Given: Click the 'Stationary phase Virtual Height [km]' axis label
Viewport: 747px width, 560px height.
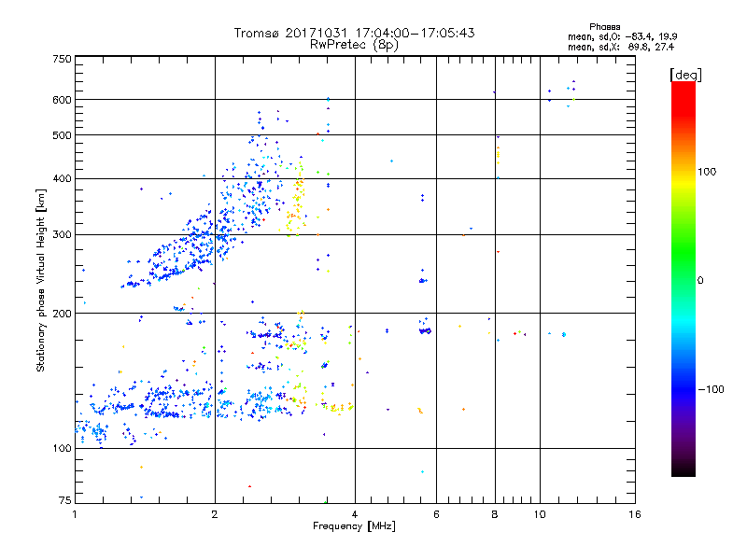Looking at the screenshot, I should pyautogui.click(x=40, y=280).
